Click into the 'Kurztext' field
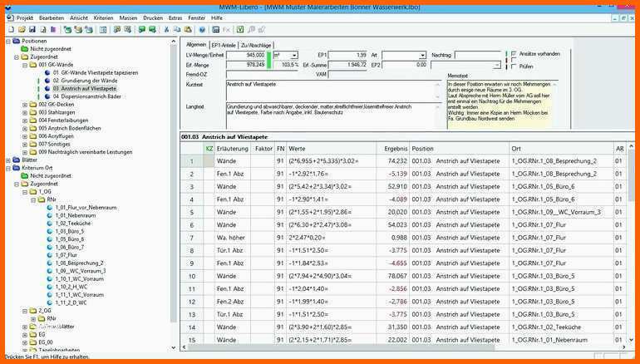640x364 pixels. pos(333,91)
